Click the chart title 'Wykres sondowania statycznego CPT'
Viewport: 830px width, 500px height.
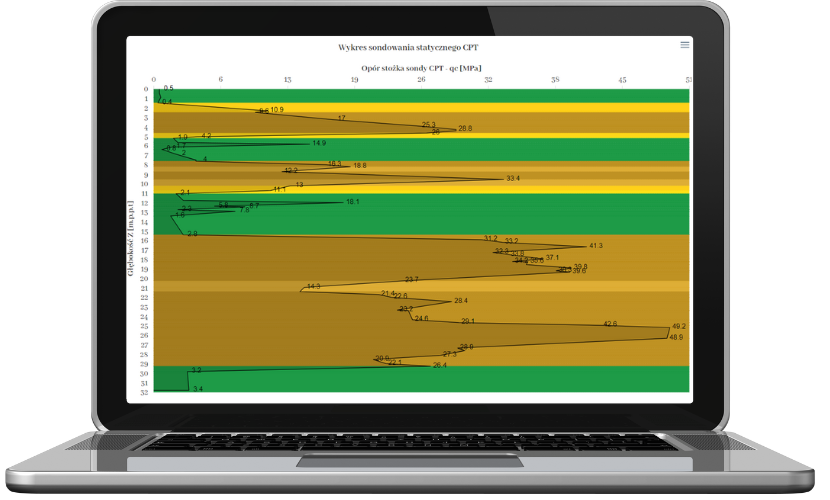(x=409, y=47)
